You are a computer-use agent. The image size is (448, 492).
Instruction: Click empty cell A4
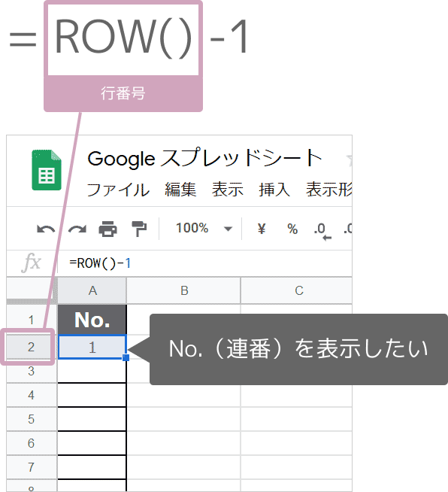[92, 395]
